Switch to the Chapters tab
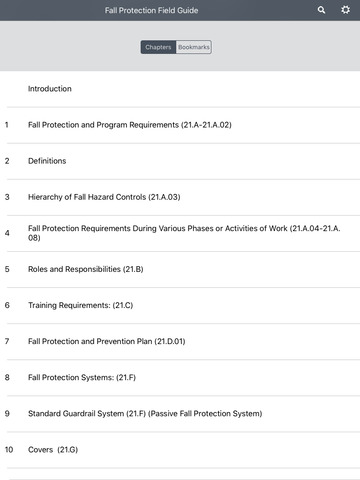This screenshot has width=360, height=480. 158,47
